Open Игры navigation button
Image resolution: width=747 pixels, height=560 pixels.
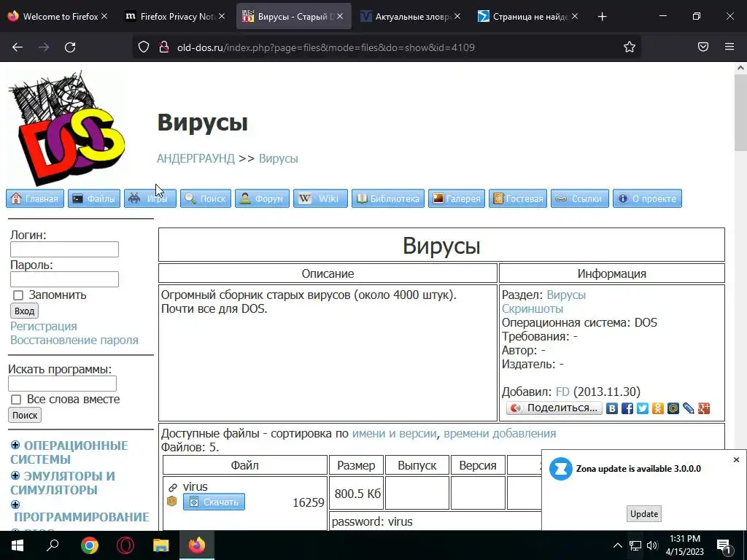(150, 198)
